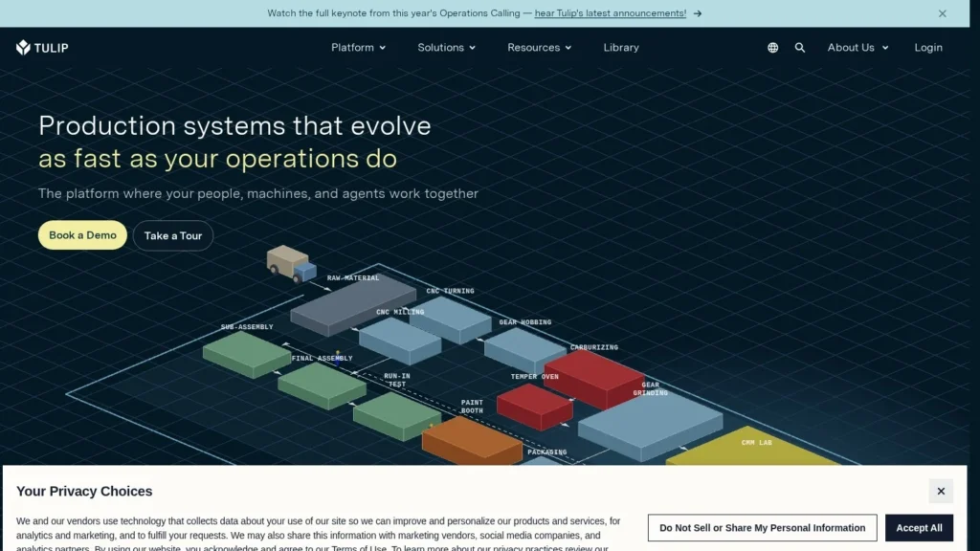Screen dimensions: 980x551
Task: Open site search via magnifier icon
Action: [799, 48]
